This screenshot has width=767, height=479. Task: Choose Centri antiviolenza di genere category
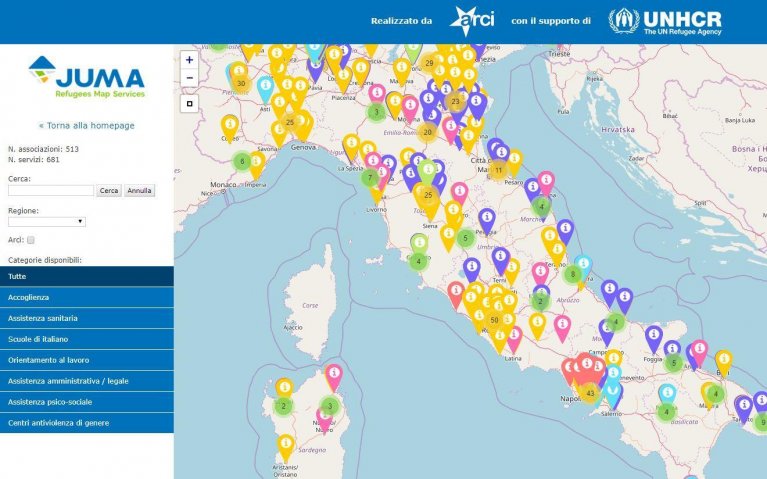pyautogui.click(x=86, y=423)
